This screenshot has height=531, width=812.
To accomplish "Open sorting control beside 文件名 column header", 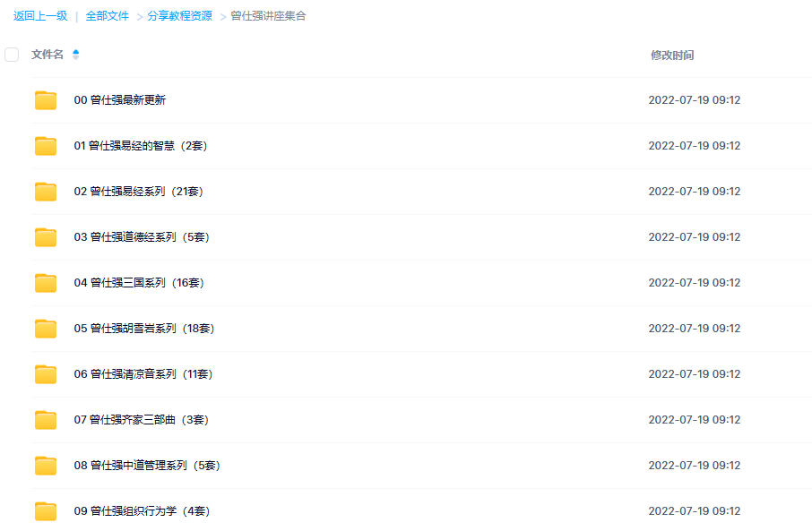I will coord(76,54).
